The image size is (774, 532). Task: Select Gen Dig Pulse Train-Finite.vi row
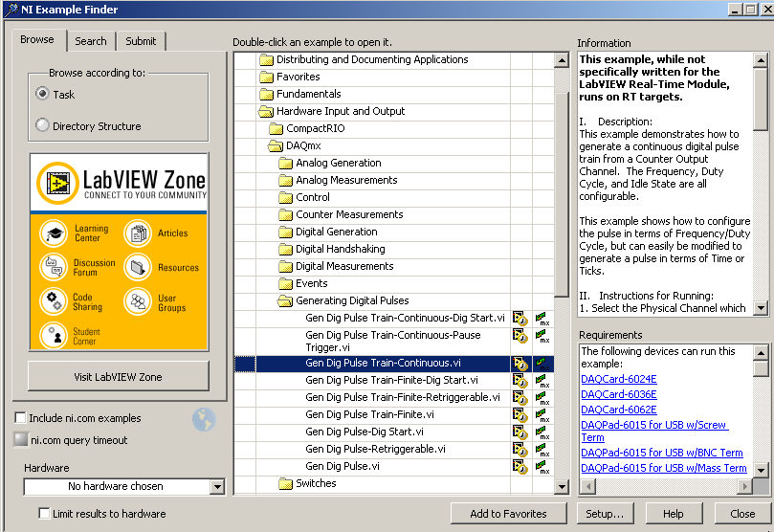394,415
